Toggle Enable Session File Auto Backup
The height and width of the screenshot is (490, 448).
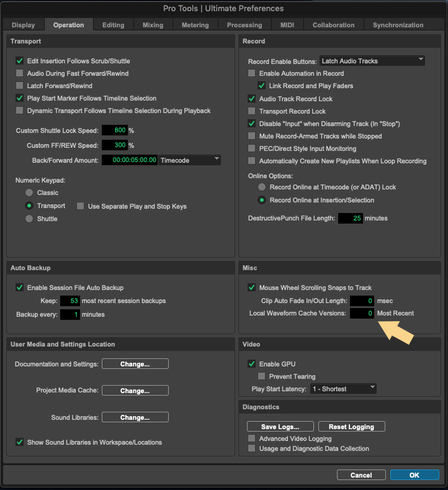[20, 288]
